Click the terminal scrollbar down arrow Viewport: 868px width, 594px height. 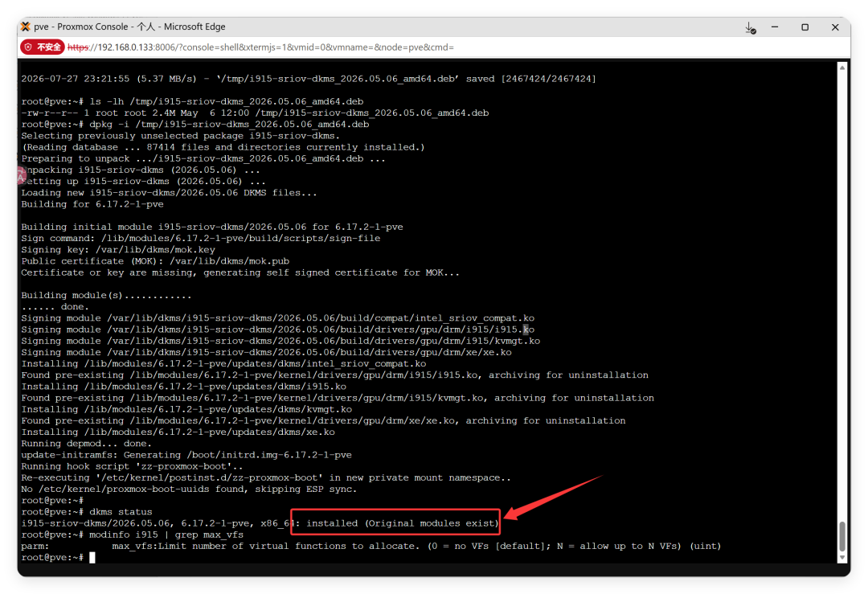pyautogui.click(x=842, y=558)
